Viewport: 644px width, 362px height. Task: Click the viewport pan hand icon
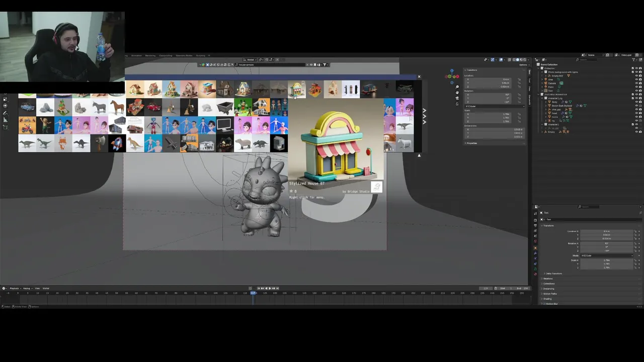(x=457, y=92)
